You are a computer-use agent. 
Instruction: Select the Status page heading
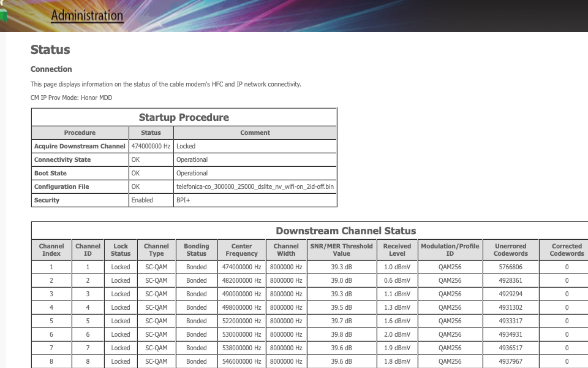pos(50,50)
